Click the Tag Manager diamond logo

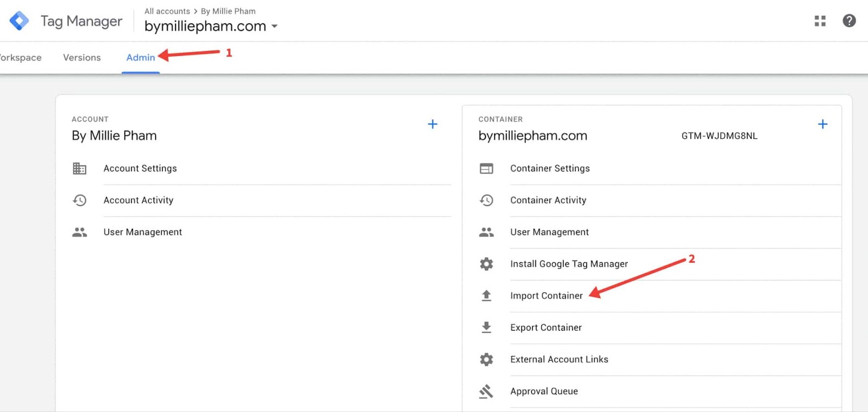(x=20, y=21)
